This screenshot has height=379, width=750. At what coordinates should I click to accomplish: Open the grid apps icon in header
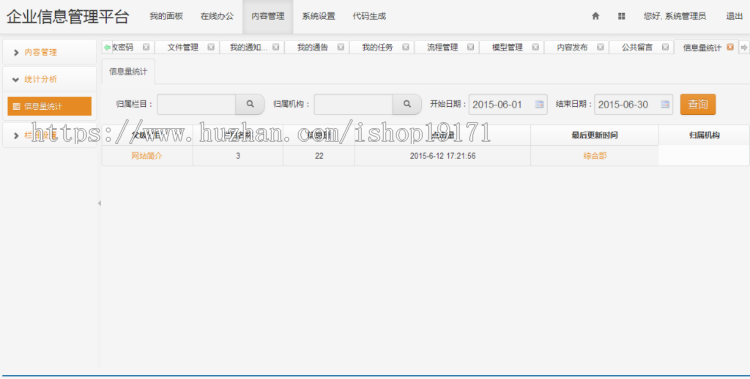coord(621,16)
